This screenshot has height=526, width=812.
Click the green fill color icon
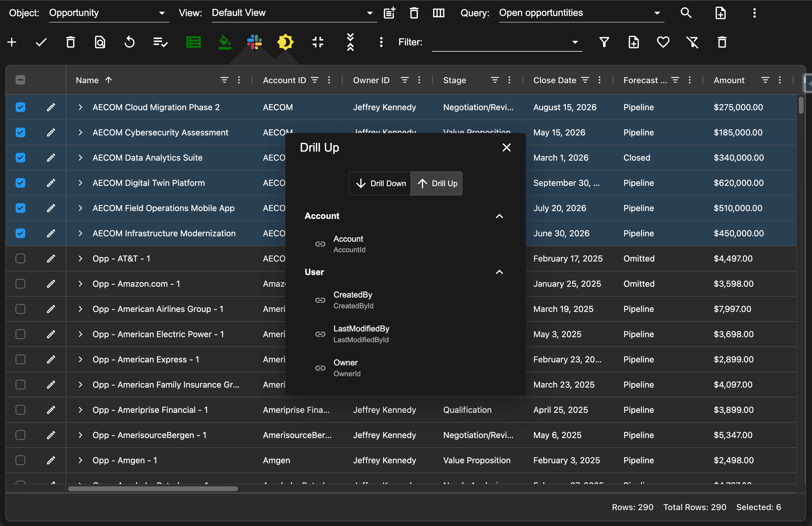[x=224, y=42]
